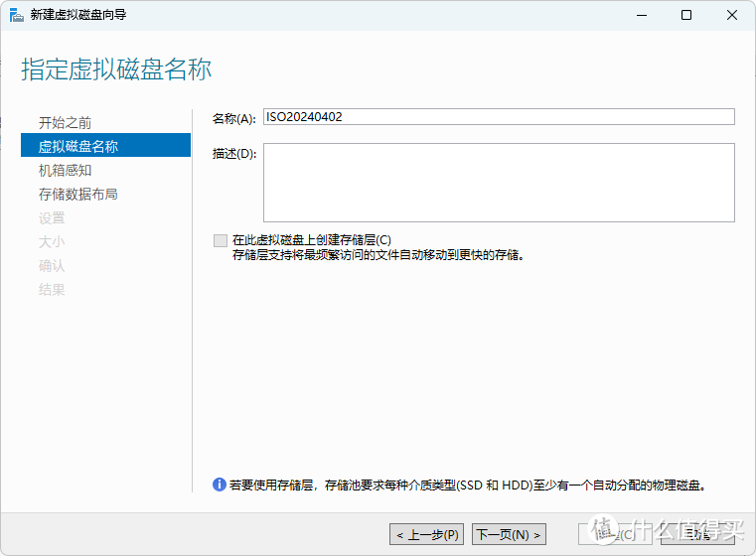Click the label 名称(A):
The image size is (756, 556).
tap(234, 118)
